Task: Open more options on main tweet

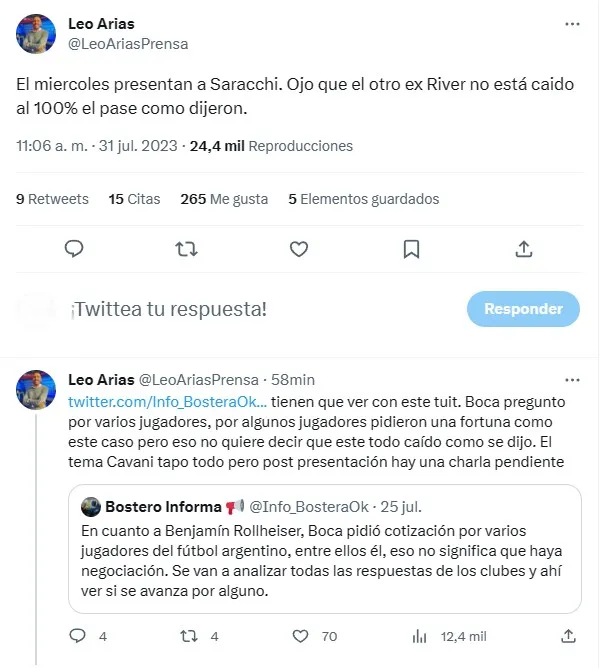Action: [x=571, y=24]
